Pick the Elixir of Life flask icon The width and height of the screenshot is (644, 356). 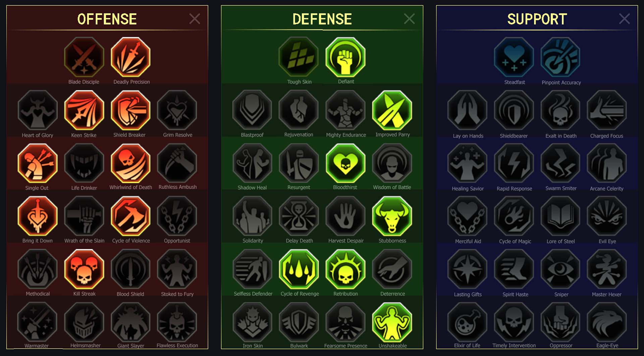(467, 322)
